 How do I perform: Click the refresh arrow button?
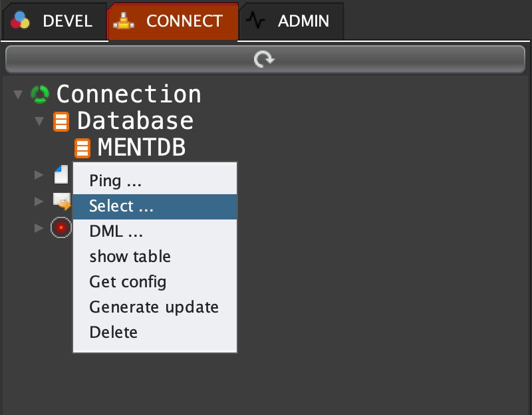(x=265, y=60)
